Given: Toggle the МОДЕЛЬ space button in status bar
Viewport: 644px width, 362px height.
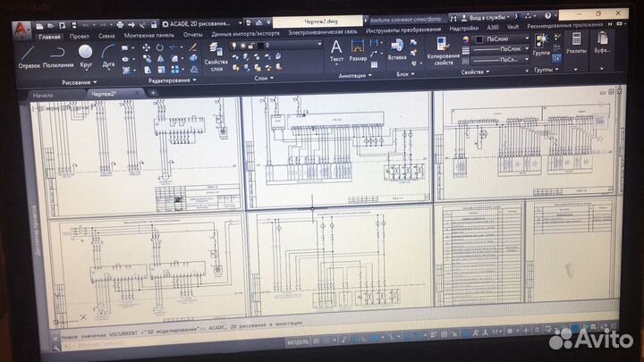Looking at the screenshot, I should 298,342.
